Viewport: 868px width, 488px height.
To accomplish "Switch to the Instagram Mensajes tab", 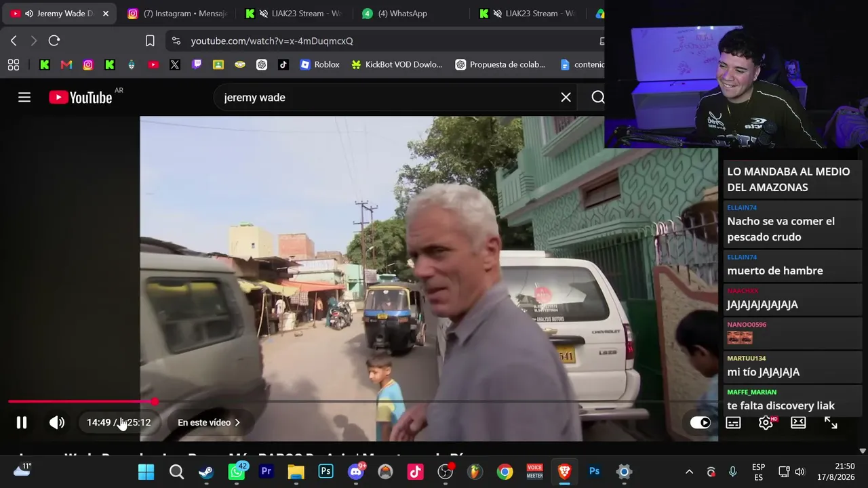I will [176, 14].
